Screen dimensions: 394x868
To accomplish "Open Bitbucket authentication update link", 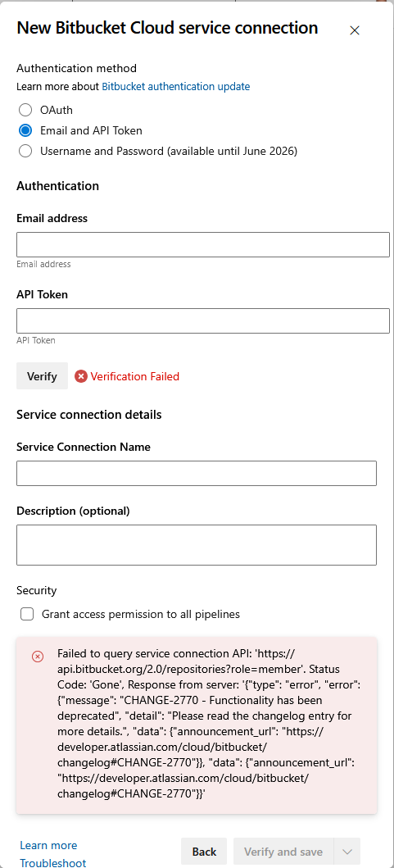I will click(176, 86).
